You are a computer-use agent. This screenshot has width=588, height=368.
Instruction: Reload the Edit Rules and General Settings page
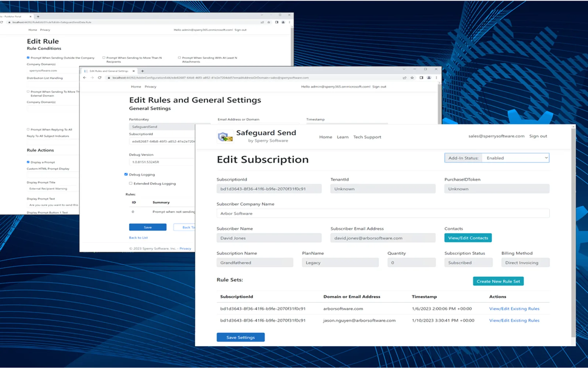(100, 78)
